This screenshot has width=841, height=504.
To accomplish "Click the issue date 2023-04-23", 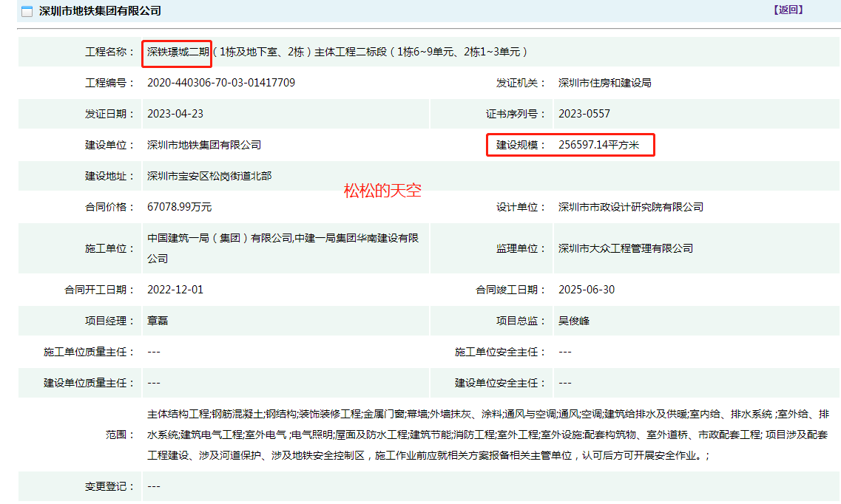I will coord(175,114).
